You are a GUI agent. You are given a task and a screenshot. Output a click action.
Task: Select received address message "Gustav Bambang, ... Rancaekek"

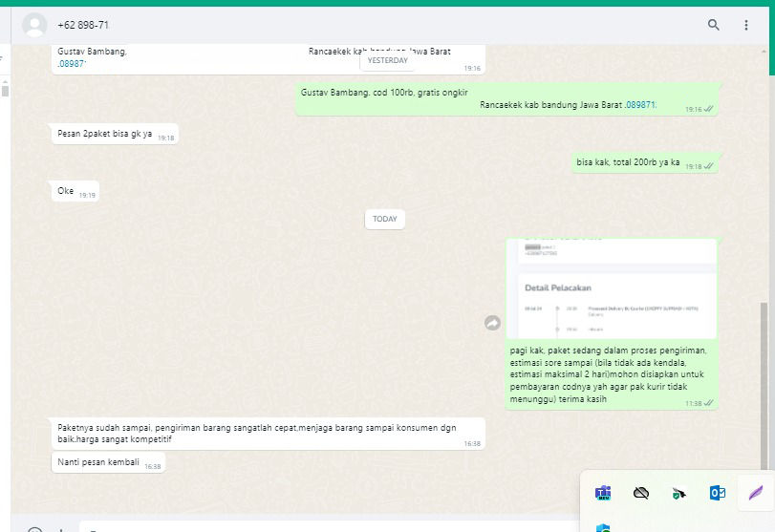[x=268, y=59]
